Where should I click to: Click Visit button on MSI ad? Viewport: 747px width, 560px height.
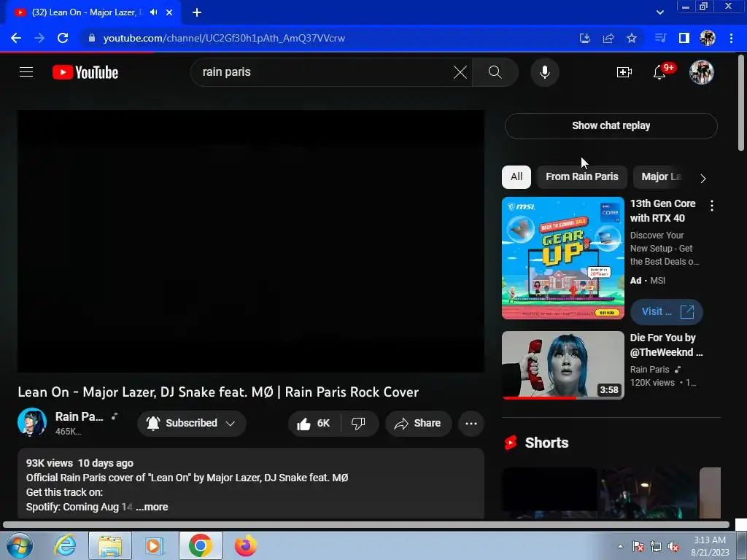[667, 312]
